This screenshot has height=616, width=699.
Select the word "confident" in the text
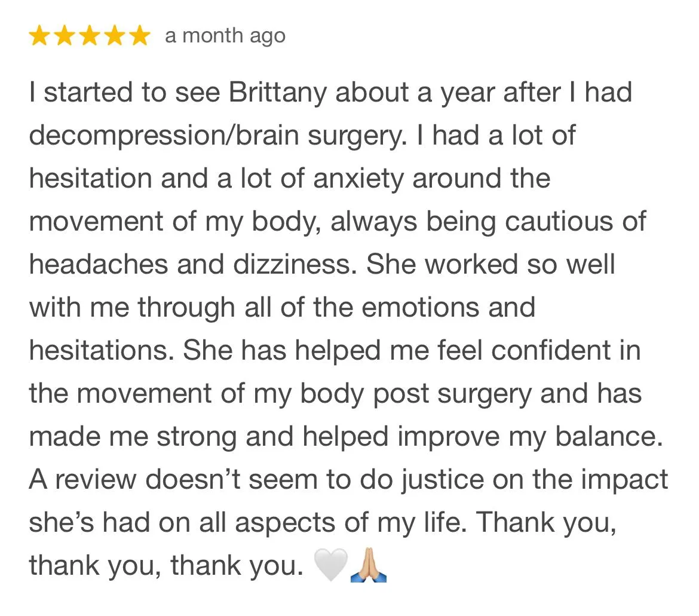(x=551, y=350)
